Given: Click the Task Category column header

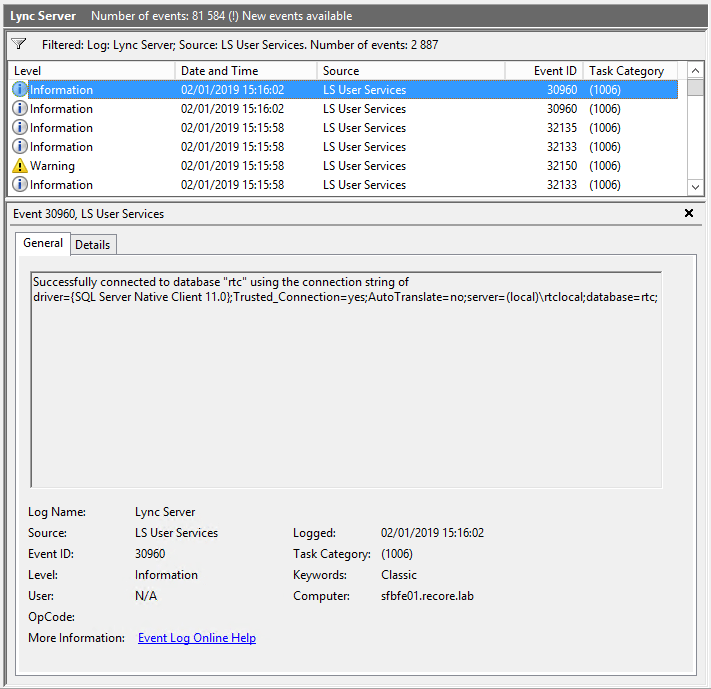Looking at the screenshot, I should pyautogui.click(x=630, y=71).
